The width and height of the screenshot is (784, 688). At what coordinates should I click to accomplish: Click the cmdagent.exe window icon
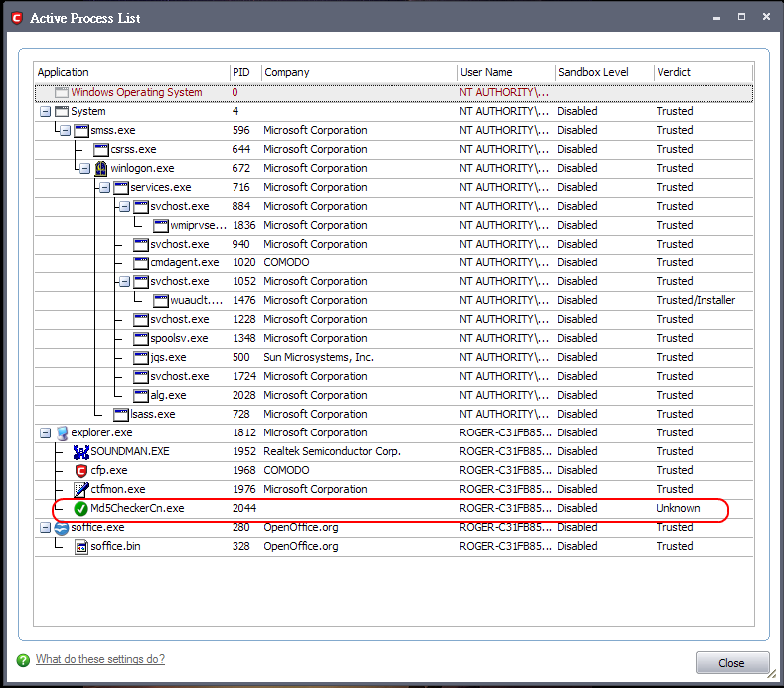[141, 263]
